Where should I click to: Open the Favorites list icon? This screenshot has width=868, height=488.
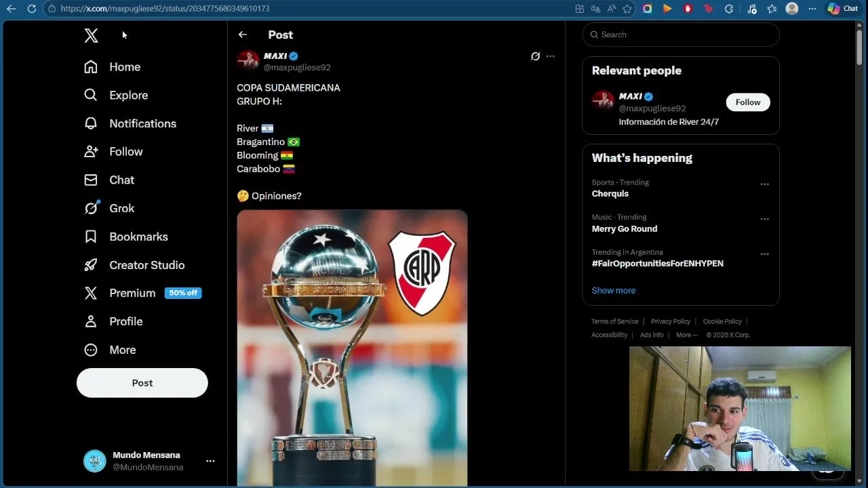772,9
